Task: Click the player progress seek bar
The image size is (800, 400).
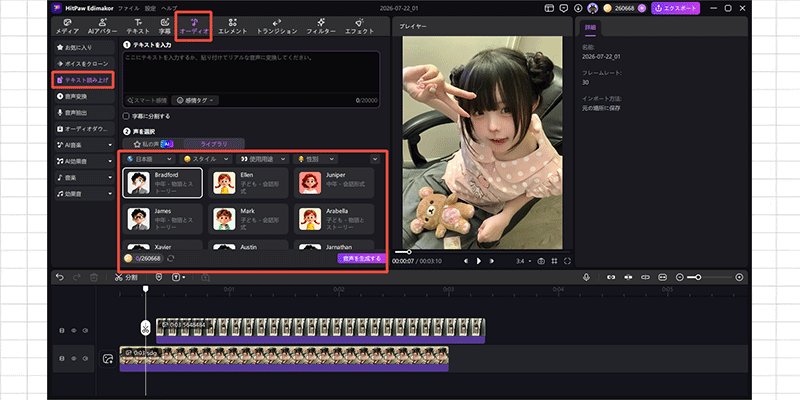Action: point(481,252)
